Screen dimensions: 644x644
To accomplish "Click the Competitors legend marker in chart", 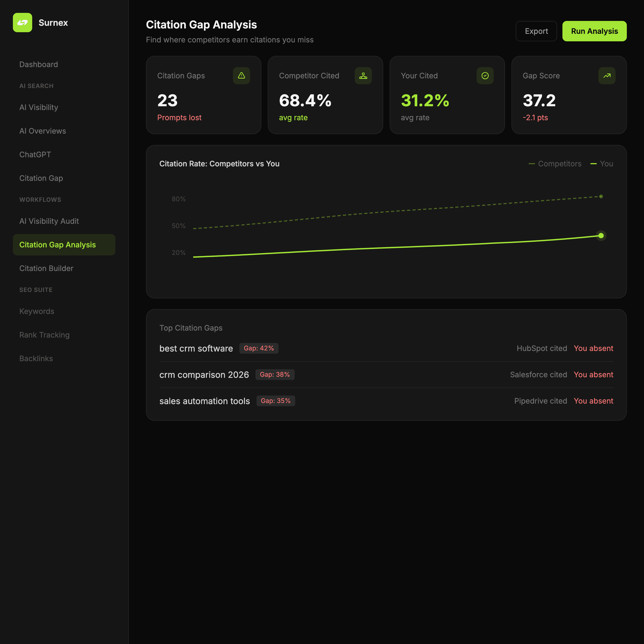I will [x=532, y=164].
